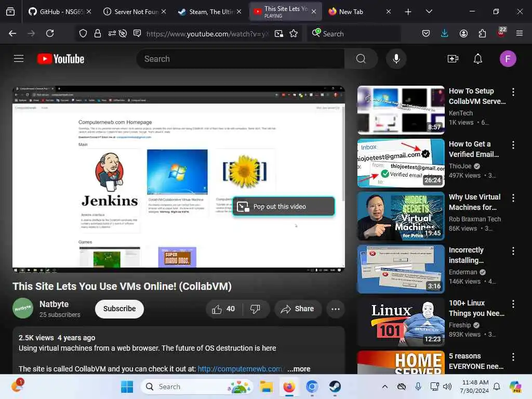
Task: Show hidden system tray icons
Action: pos(385,387)
